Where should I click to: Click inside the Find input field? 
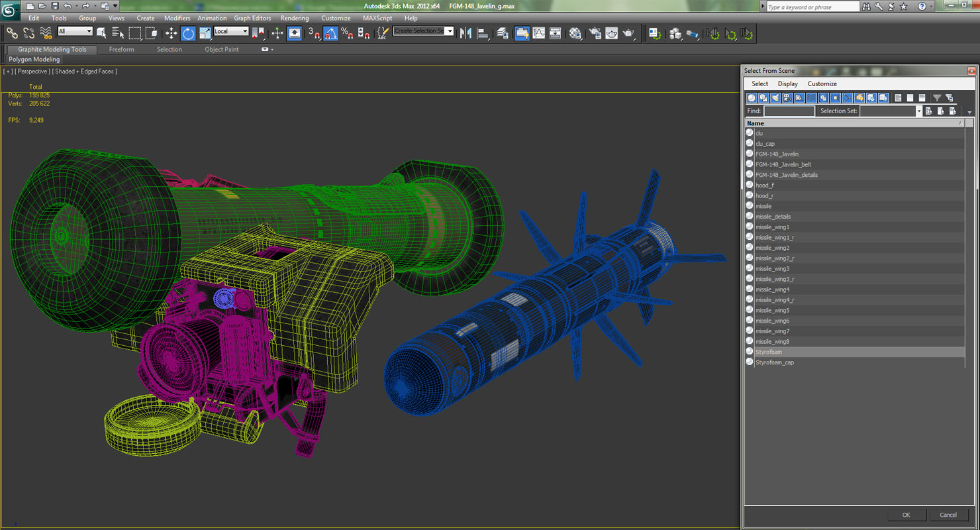pos(789,111)
